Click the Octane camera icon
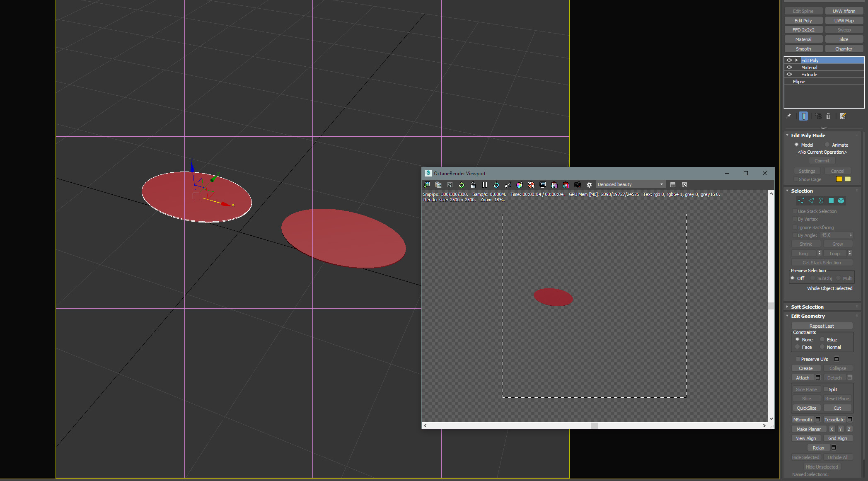This screenshot has width=868, height=481. [x=578, y=185]
